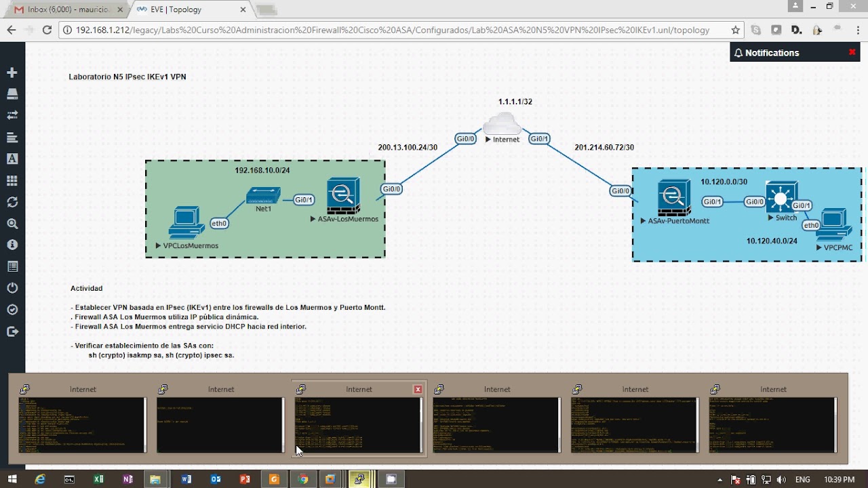
Task: Close the highlighted third Internet preview window
Action: (x=418, y=389)
